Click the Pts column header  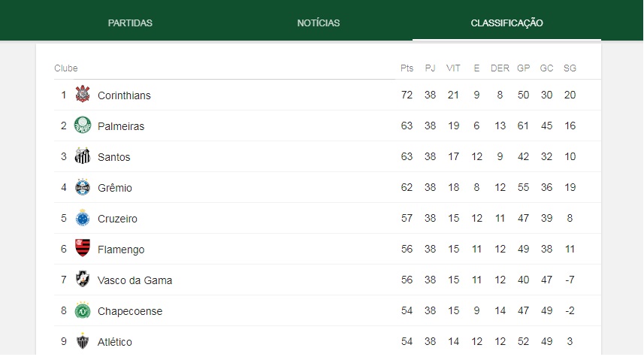[x=407, y=68]
